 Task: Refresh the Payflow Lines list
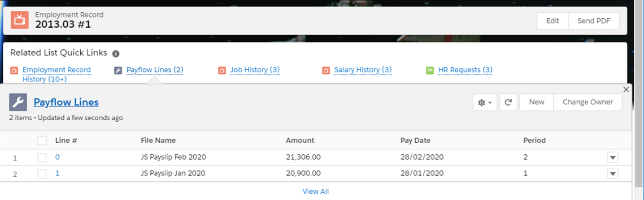508,102
